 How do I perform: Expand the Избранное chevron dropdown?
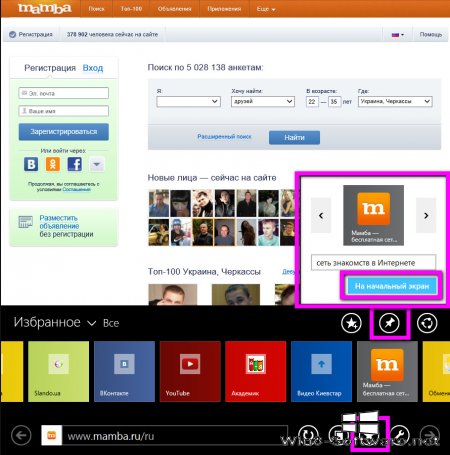(x=91, y=323)
